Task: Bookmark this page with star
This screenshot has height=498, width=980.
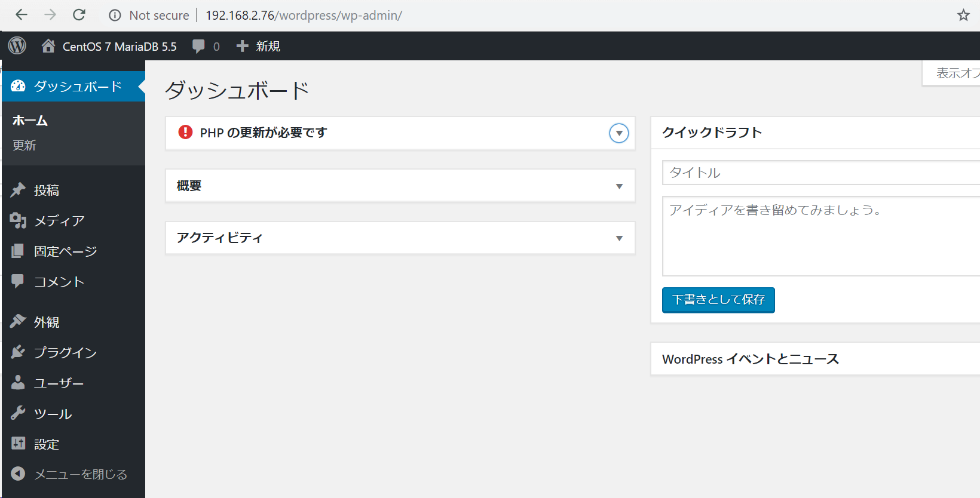Action: tap(963, 15)
